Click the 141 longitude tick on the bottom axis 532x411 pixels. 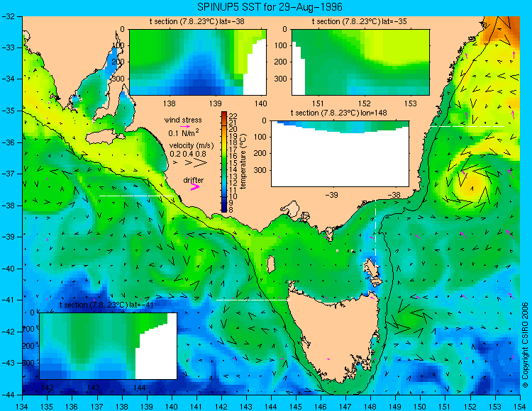pos(196,407)
